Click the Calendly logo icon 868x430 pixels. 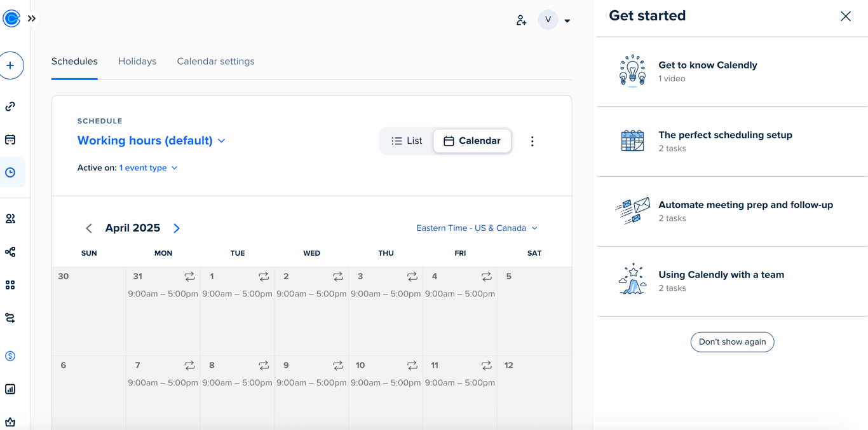11,18
